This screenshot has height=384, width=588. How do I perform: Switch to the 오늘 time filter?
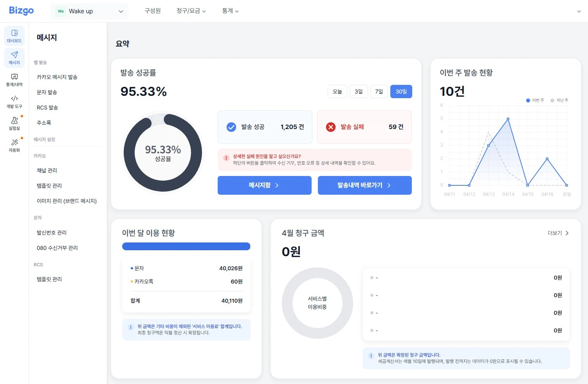click(x=337, y=91)
